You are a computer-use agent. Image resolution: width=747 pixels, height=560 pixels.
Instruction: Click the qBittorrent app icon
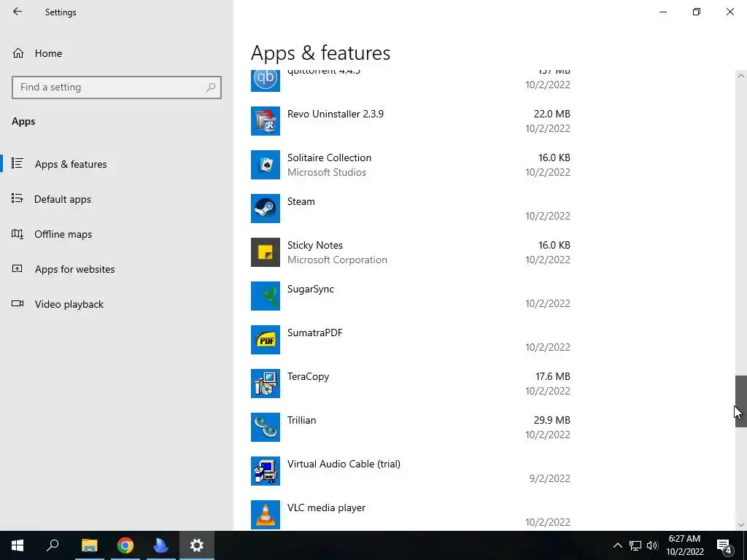coord(266,80)
